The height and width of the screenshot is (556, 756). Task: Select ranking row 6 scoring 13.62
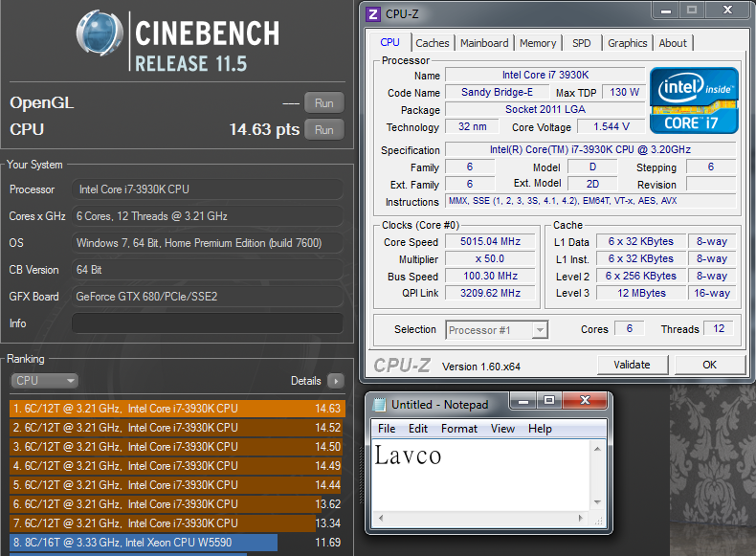(x=177, y=504)
